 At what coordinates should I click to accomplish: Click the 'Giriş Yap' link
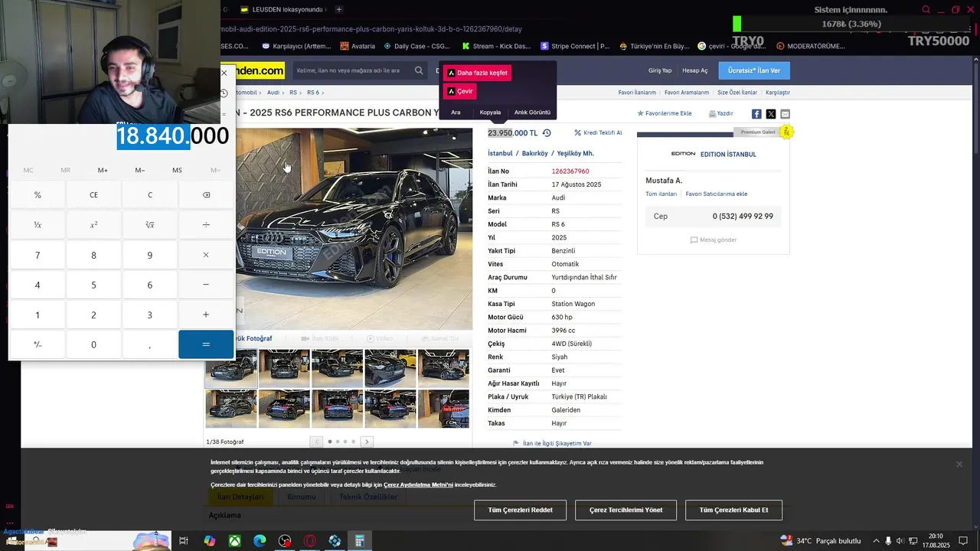[660, 70]
